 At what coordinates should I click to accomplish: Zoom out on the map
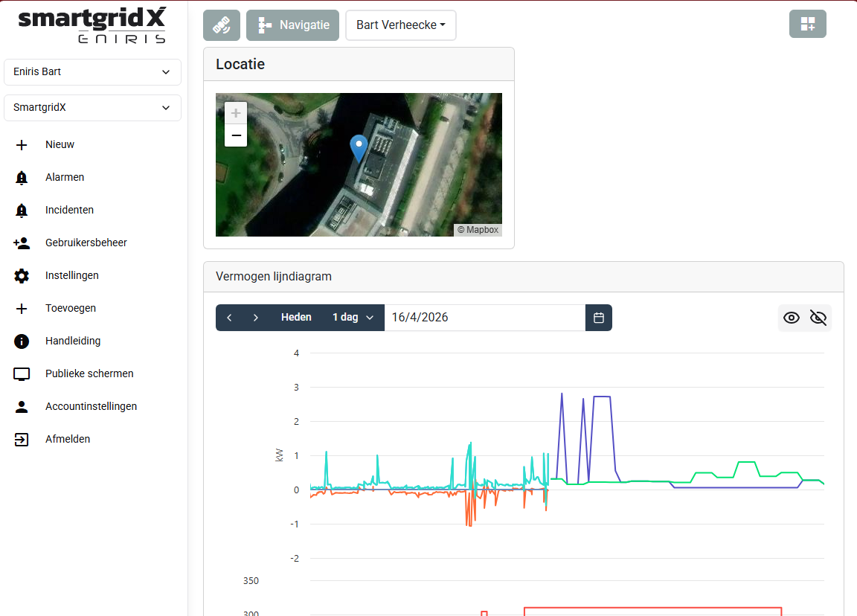coord(236,135)
